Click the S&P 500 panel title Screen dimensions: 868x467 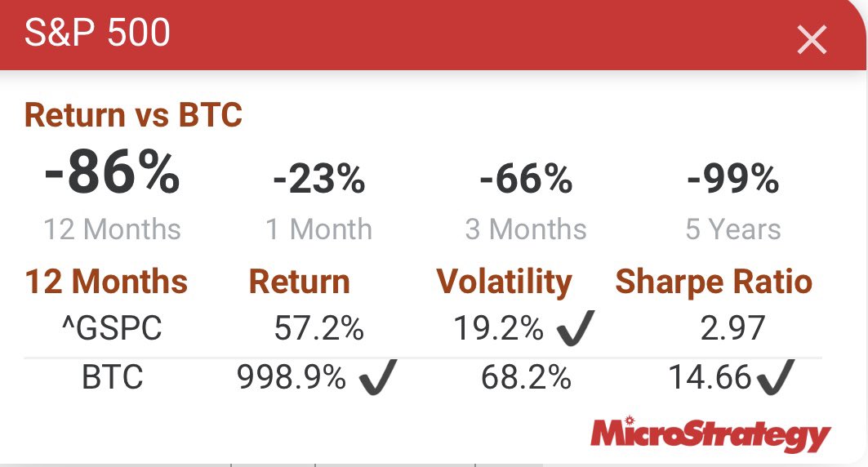(97, 33)
